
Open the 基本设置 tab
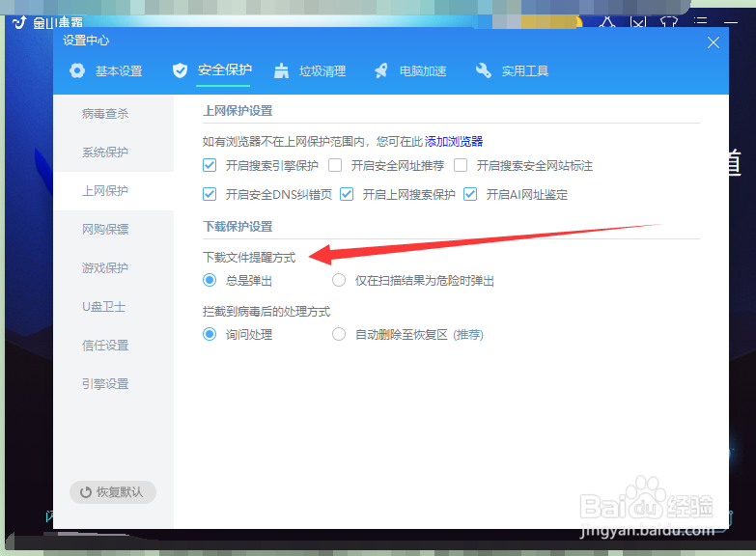[x=106, y=70]
